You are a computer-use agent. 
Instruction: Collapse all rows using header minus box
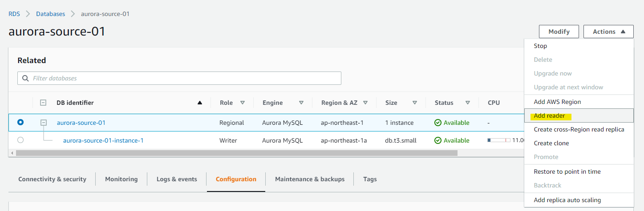(43, 103)
